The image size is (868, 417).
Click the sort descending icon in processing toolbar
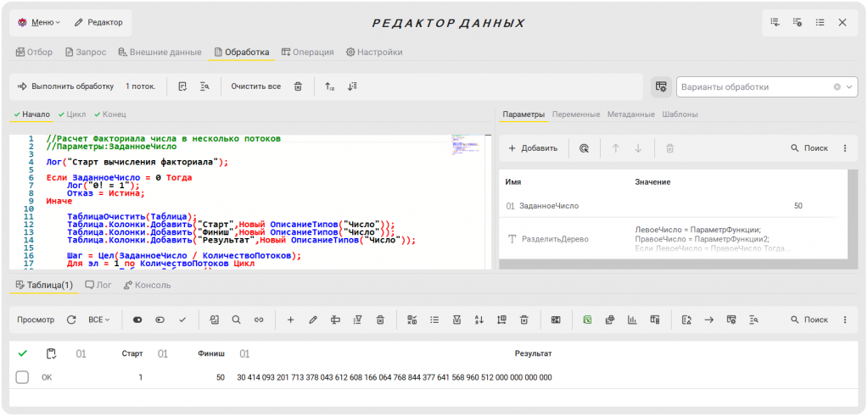pyautogui.click(x=352, y=86)
